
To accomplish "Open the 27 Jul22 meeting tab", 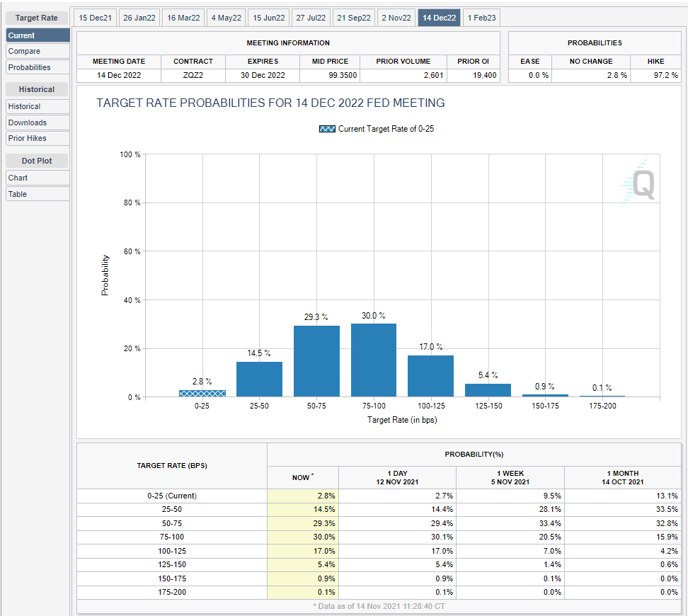I will (x=310, y=18).
